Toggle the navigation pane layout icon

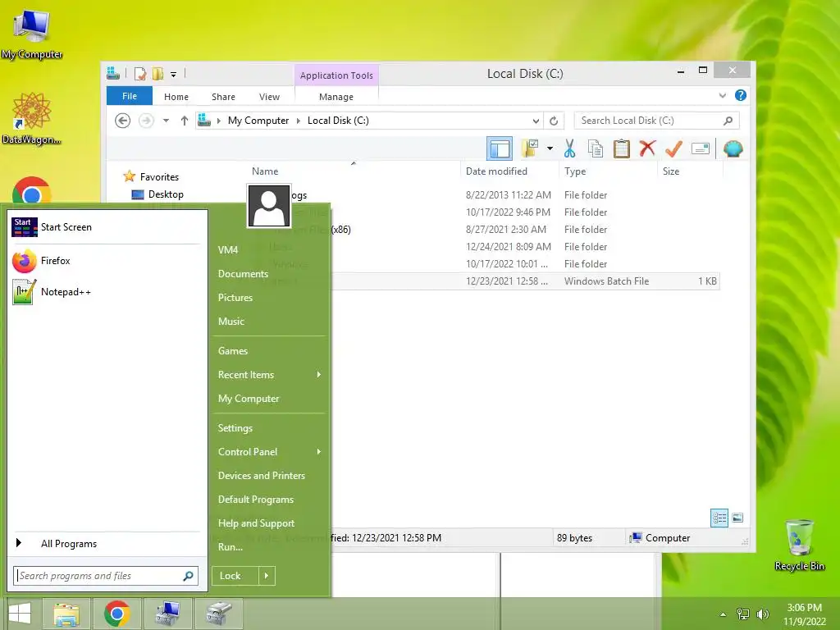tap(500, 148)
